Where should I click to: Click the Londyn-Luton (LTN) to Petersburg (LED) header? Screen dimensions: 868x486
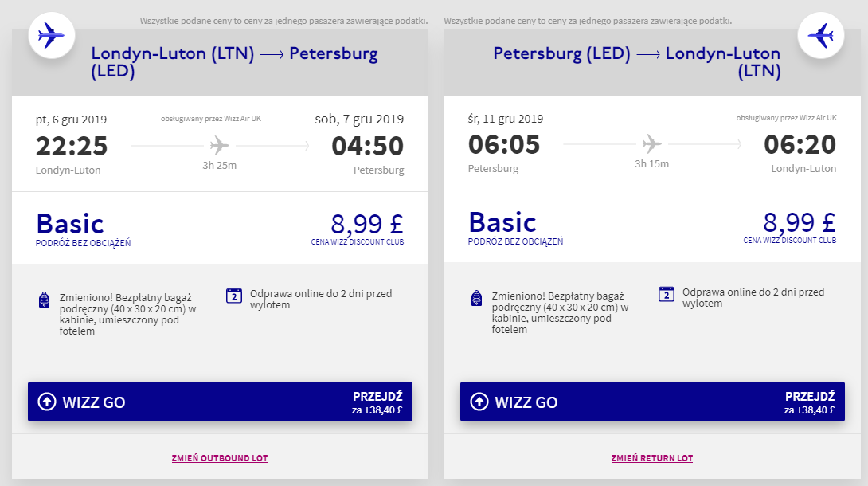click(x=234, y=62)
